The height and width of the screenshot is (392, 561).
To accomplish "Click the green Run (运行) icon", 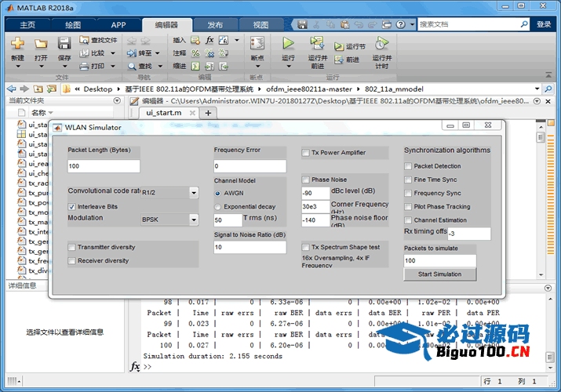I will (288, 44).
